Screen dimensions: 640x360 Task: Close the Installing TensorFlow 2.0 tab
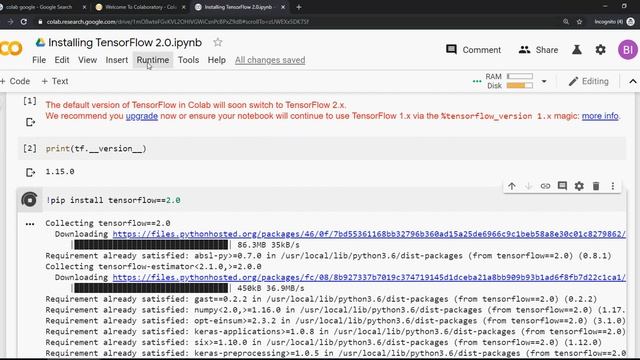coord(283,7)
